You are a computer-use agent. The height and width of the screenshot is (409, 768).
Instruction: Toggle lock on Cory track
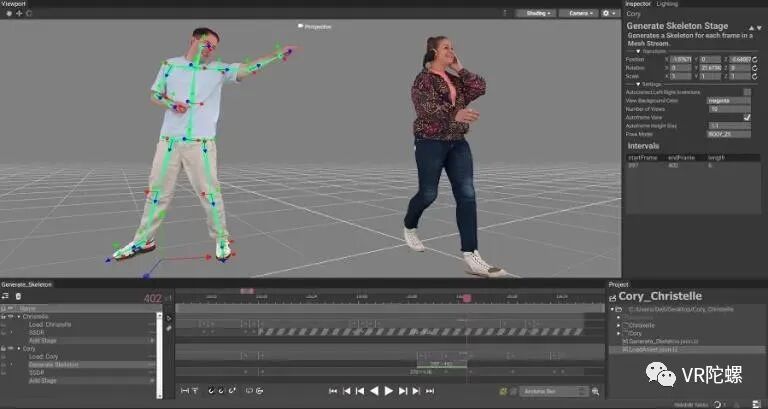click(x=3, y=349)
